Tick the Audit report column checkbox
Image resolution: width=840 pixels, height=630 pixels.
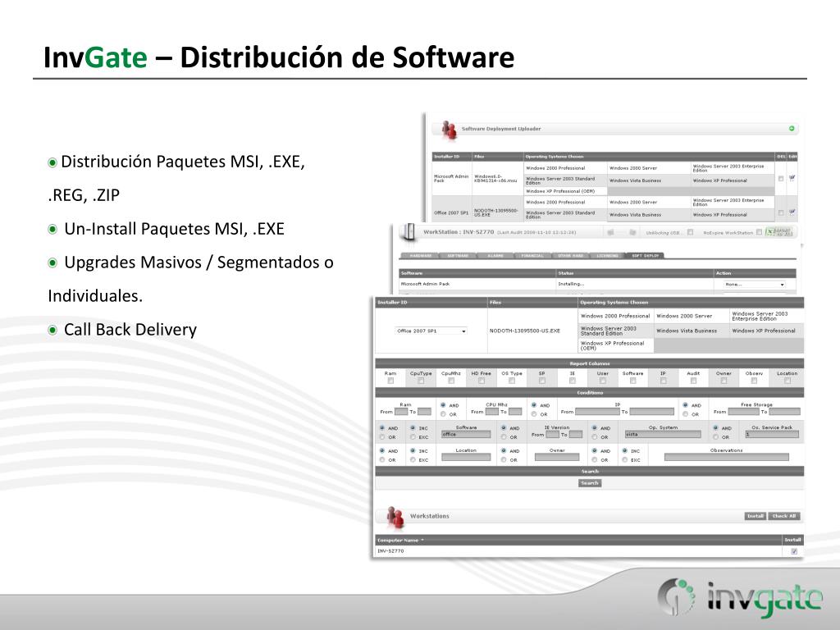point(693,381)
